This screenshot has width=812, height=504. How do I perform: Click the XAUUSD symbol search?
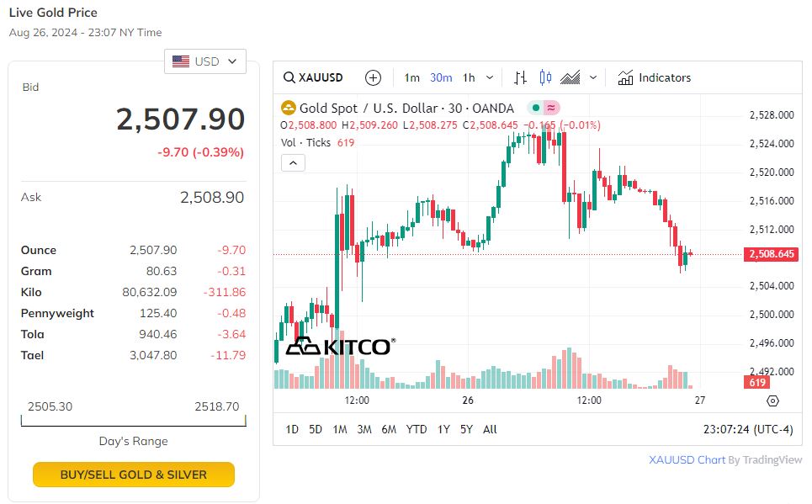tap(314, 77)
